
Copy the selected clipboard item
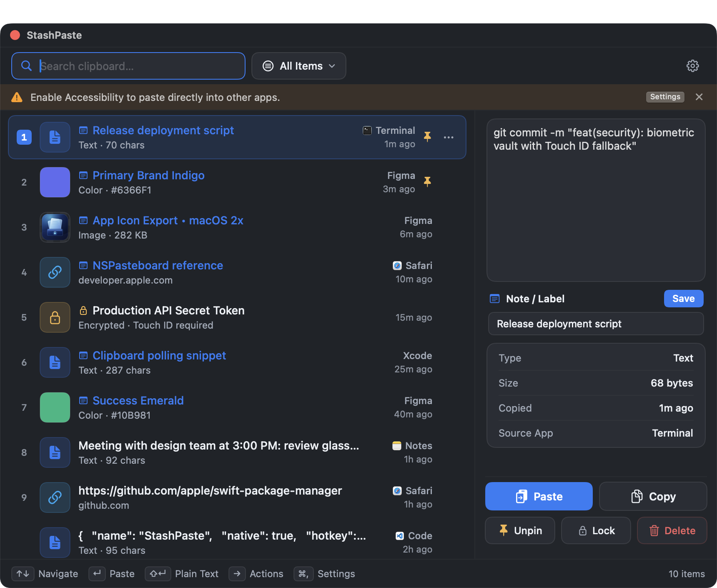coord(653,496)
